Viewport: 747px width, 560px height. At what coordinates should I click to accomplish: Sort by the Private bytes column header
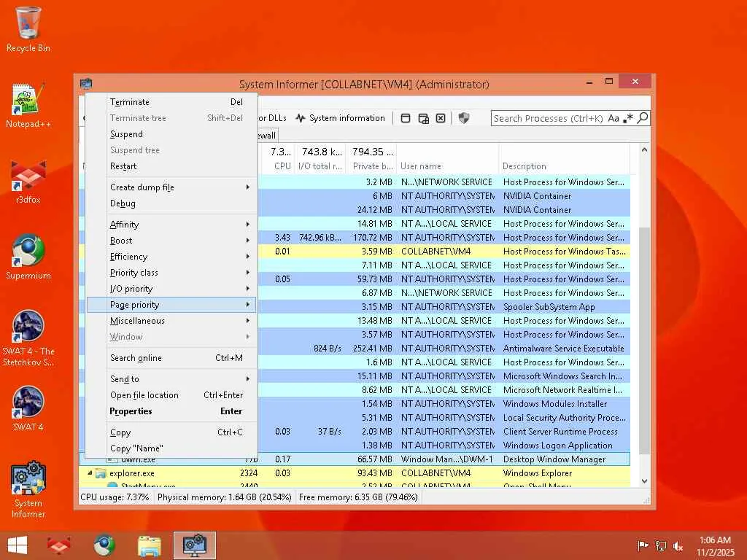coord(371,159)
